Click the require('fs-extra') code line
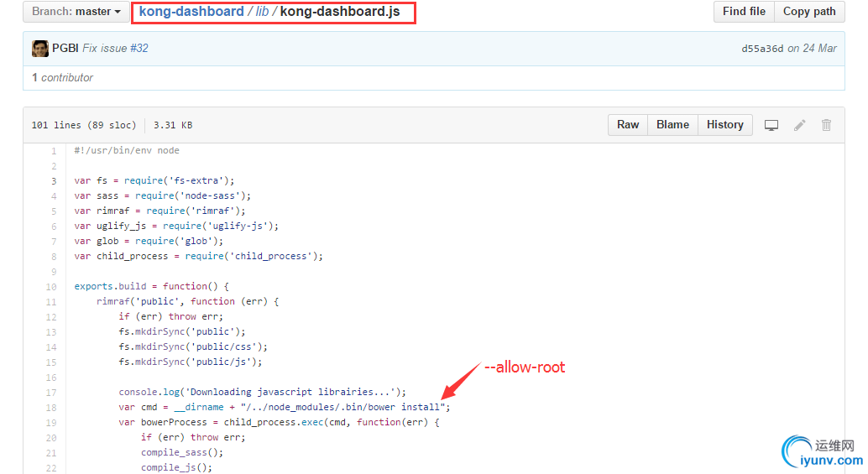The width and height of the screenshot is (868, 474). coord(154,180)
